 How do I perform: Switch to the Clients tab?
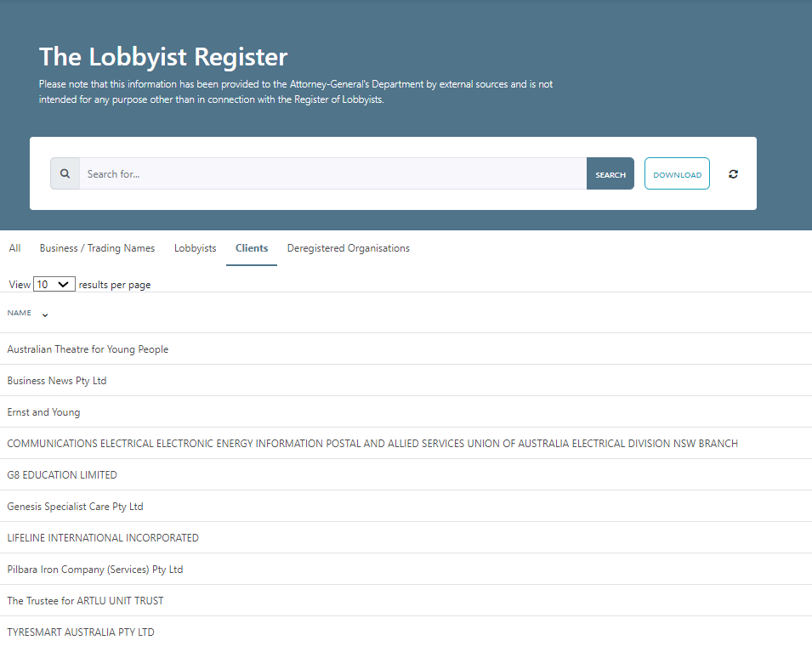coord(251,247)
